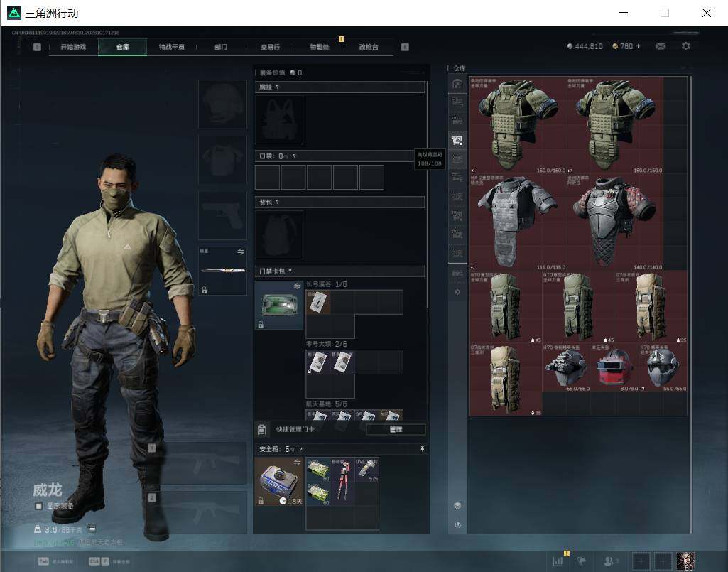Click the 管理 button
The height and width of the screenshot is (572, 728).
(x=396, y=429)
